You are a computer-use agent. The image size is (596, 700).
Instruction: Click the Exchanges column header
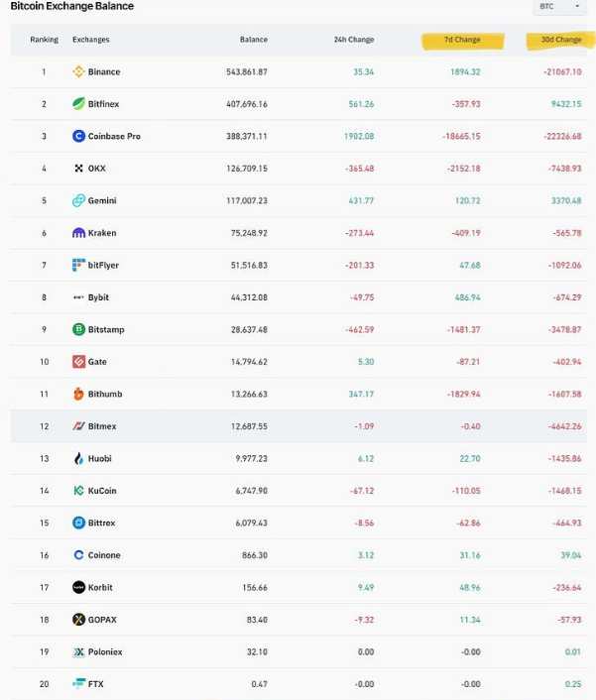tap(90, 40)
